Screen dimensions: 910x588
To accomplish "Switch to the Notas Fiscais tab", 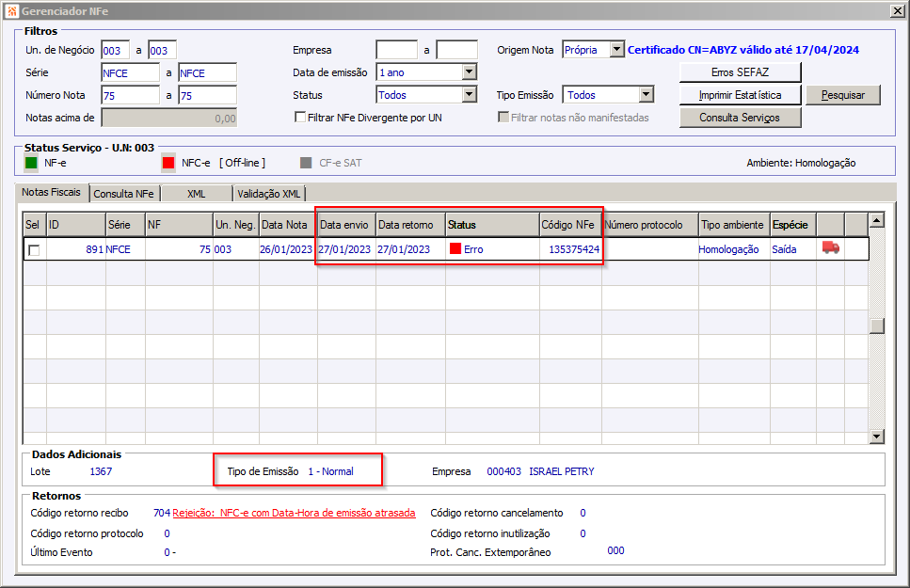I will (x=51, y=192).
